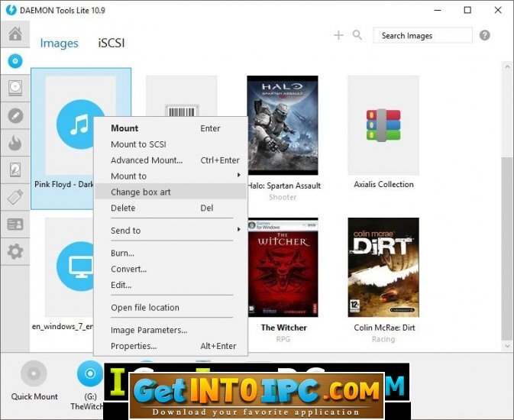Choose Image Parameters... option
514x420 pixels.
[170, 330]
